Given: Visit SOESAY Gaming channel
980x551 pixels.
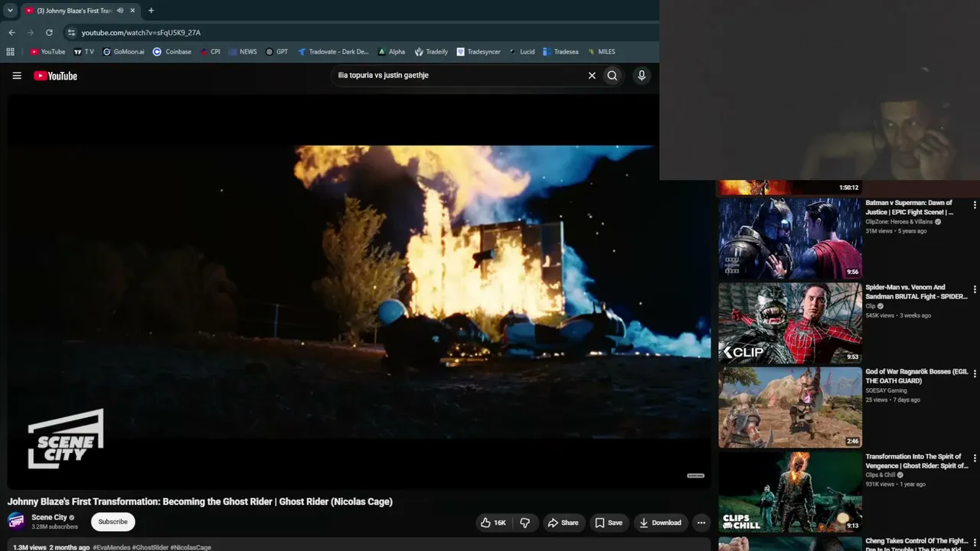Looking at the screenshot, I should click(x=887, y=390).
